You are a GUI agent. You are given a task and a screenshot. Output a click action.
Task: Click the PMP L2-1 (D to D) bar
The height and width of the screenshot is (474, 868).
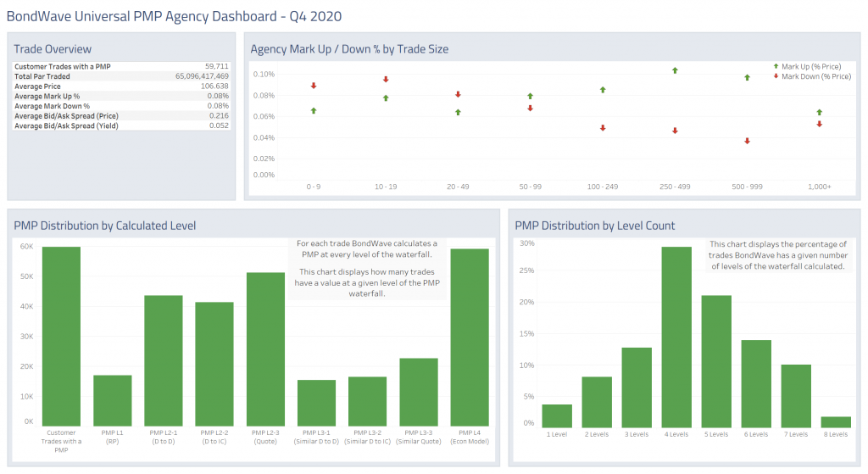[164, 360]
